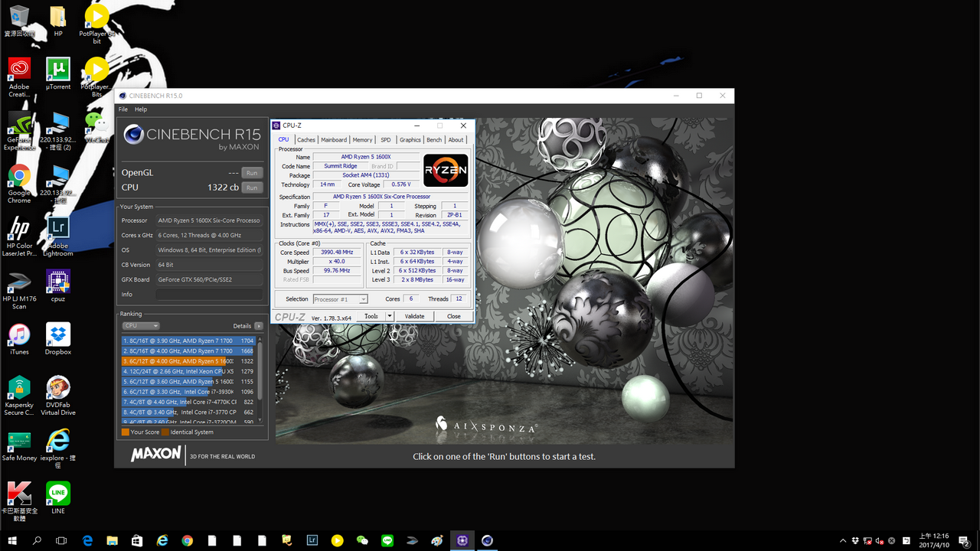Open Adobe Lightroom desktop icon
The height and width of the screenshot is (551, 980).
click(x=58, y=236)
